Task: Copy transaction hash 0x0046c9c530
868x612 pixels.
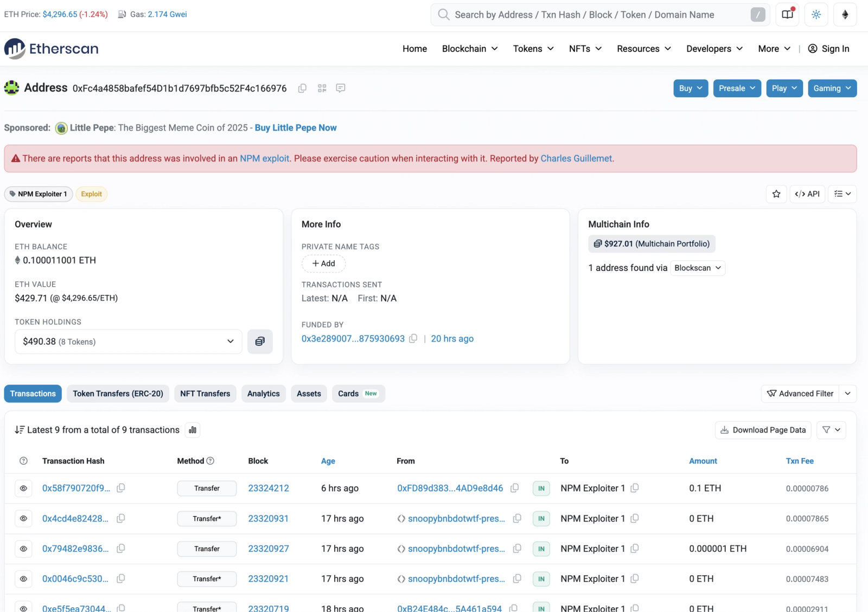Action: [121, 578]
